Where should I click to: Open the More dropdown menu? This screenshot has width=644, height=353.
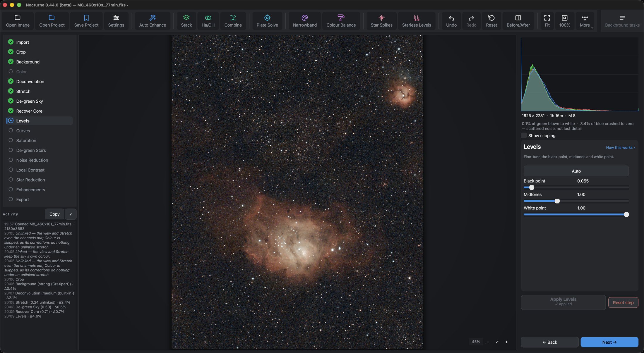(x=585, y=21)
